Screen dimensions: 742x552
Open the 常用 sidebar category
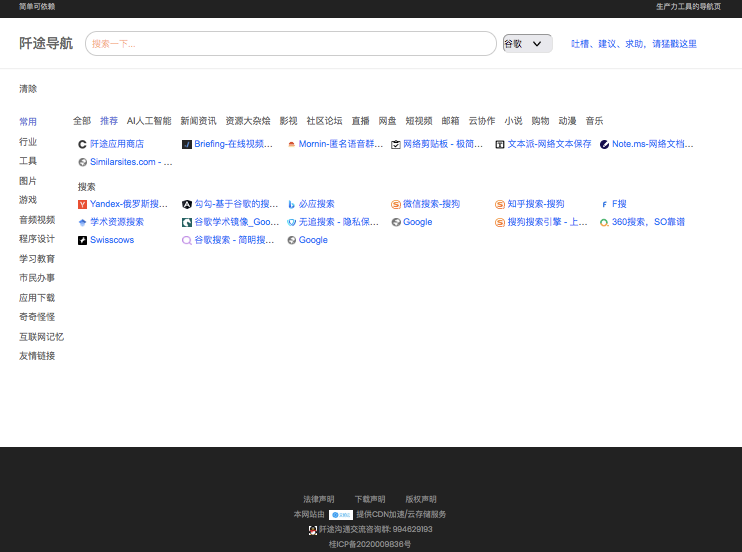click(28, 122)
